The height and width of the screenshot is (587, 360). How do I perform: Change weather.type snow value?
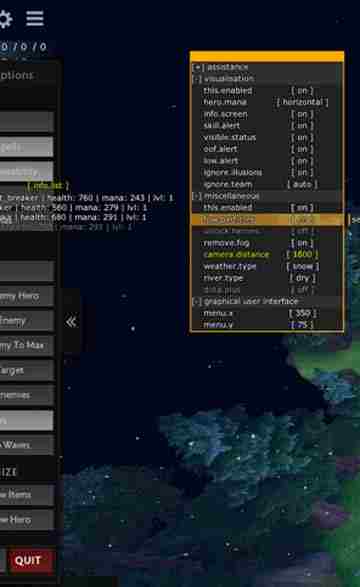tap(302, 266)
